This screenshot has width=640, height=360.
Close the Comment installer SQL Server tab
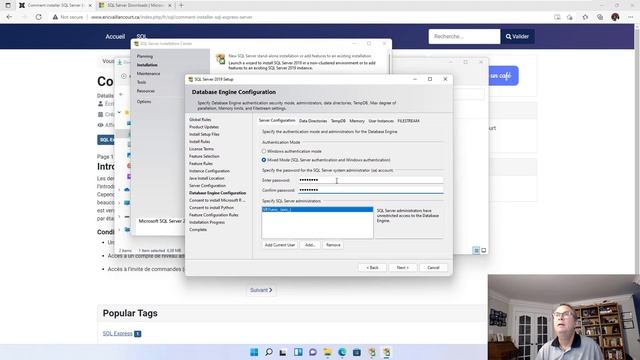click(x=90, y=5)
